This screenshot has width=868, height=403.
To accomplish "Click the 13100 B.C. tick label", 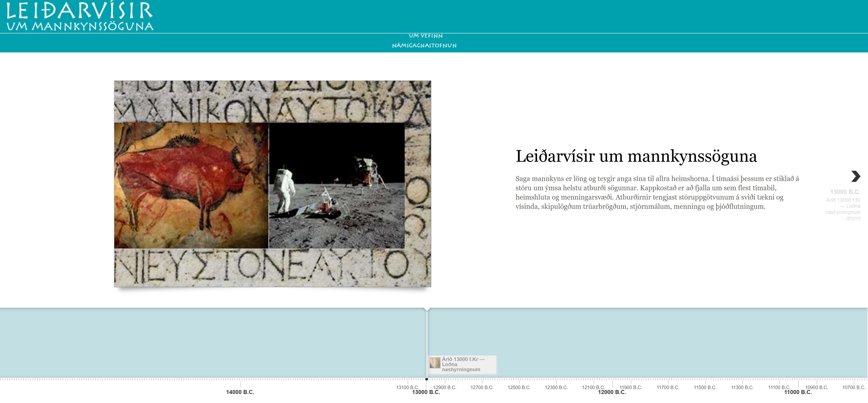I will 407,387.
